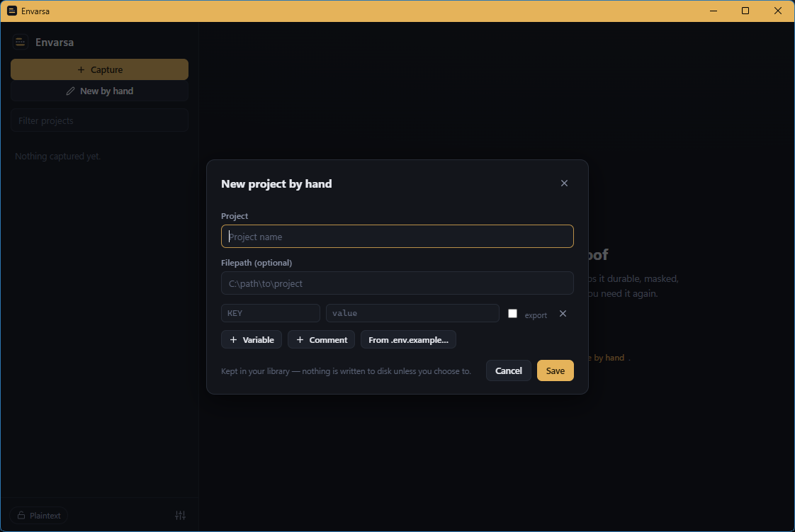Image resolution: width=795 pixels, height=532 pixels.
Task: Click the by hand link behind dialog
Action: (x=607, y=358)
